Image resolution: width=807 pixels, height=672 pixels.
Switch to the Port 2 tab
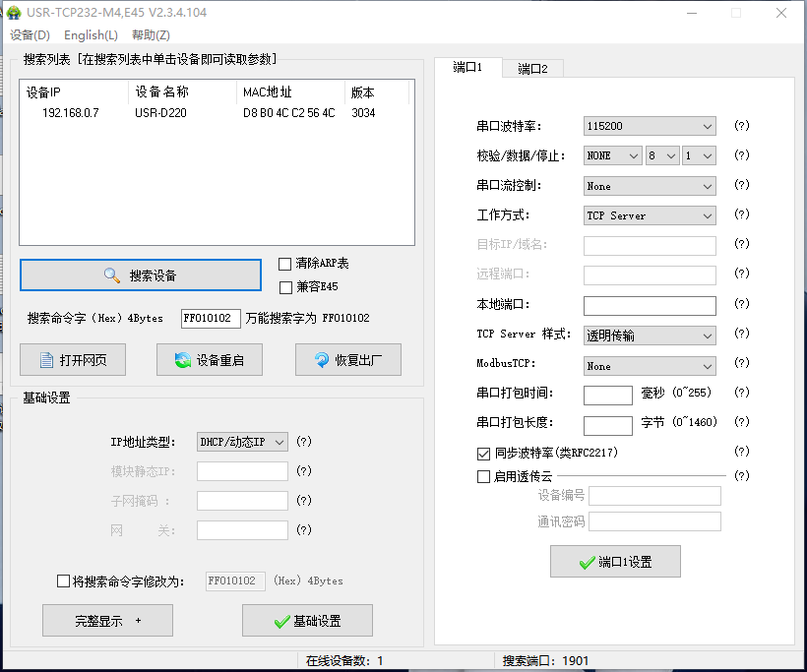coord(532,68)
